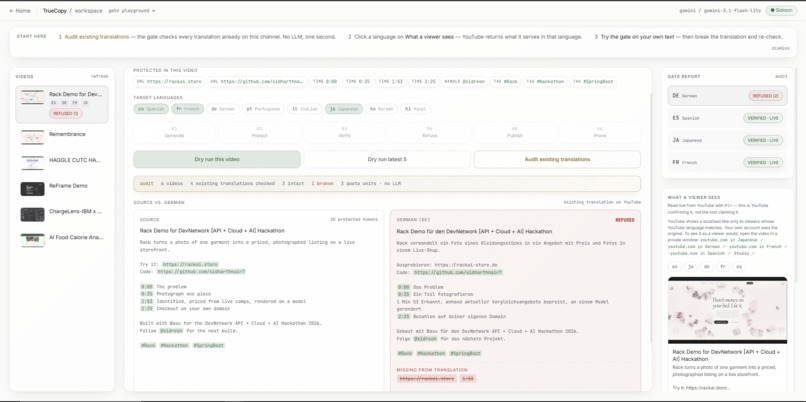Click the TAG #Hackathon protected chip
The width and height of the screenshot is (806, 402).
coord(545,81)
